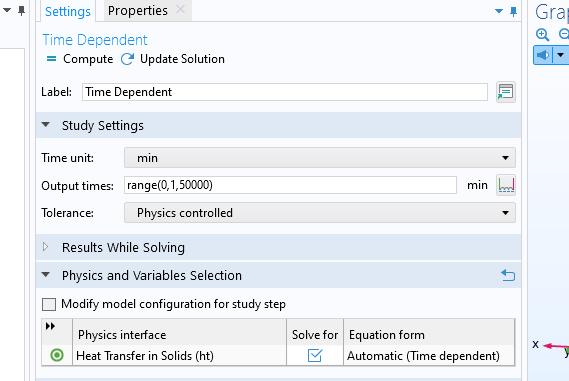Expand the Results While Solving section
The image size is (569, 381).
coord(45,247)
